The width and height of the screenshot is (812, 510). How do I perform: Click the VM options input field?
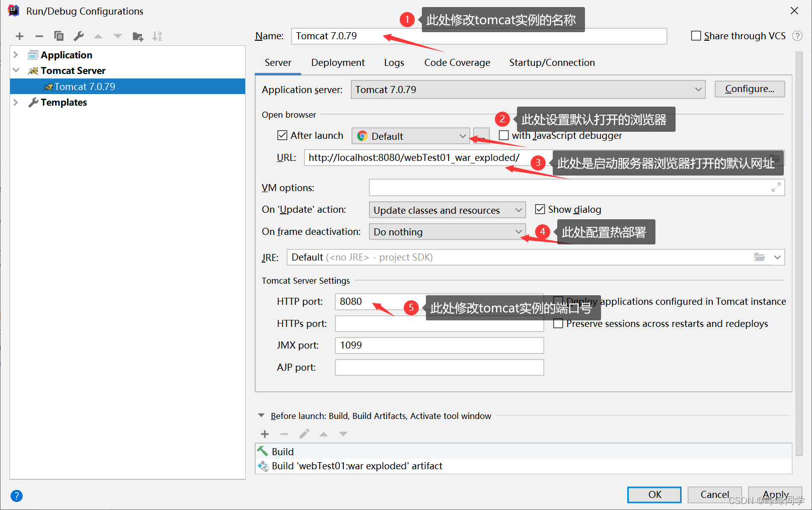click(576, 188)
